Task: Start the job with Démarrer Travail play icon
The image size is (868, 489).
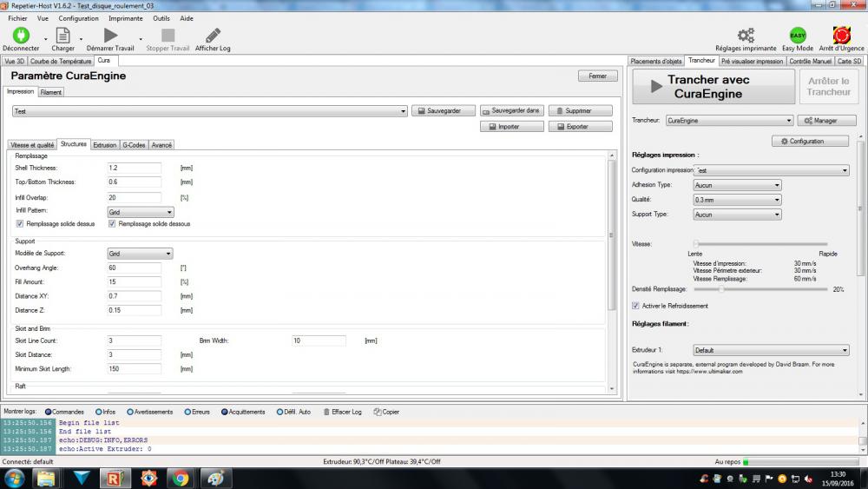Action: pos(111,36)
